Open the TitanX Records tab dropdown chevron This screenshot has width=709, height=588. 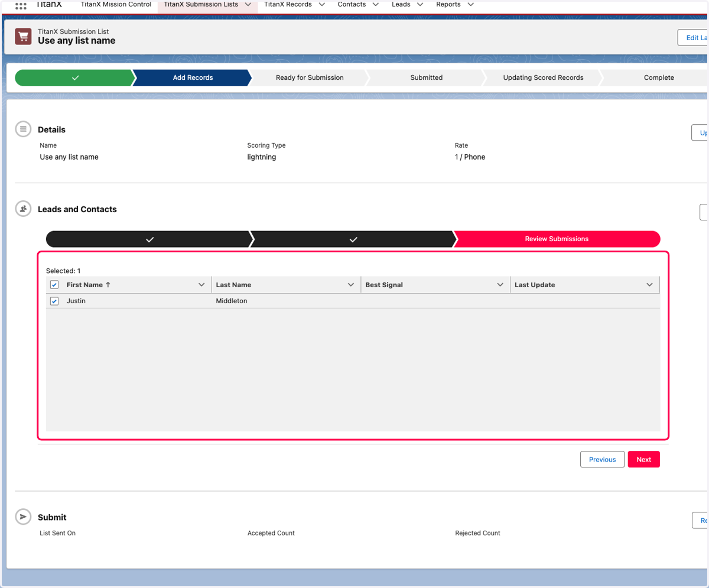pos(321,4)
